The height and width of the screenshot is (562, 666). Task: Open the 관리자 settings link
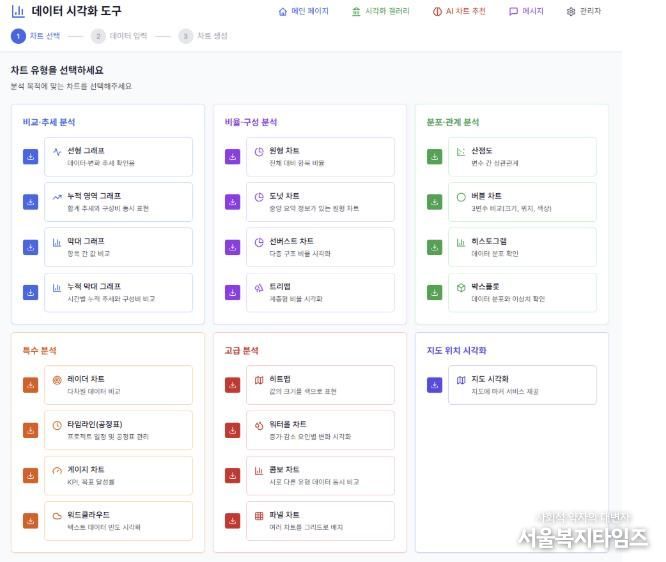(583, 12)
